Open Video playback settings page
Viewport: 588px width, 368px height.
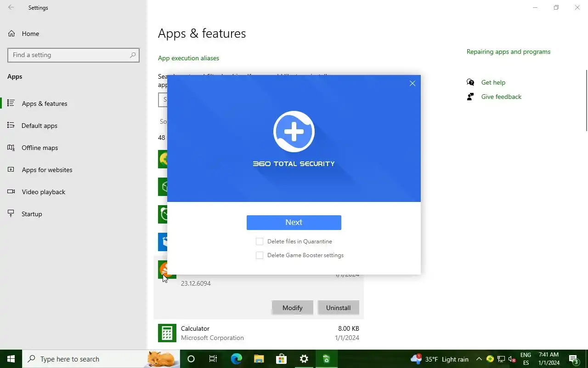coord(73,192)
